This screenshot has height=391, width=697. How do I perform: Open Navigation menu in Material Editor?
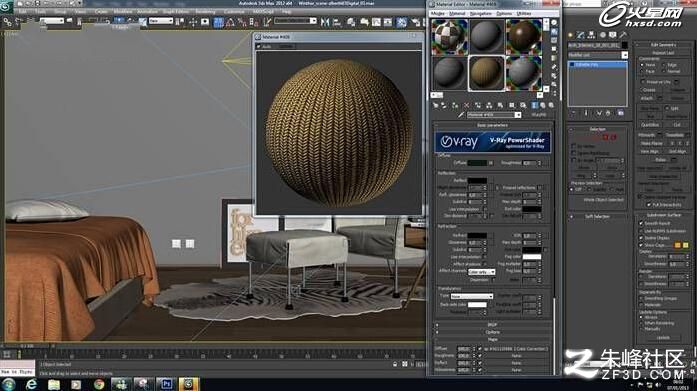point(481,13)
